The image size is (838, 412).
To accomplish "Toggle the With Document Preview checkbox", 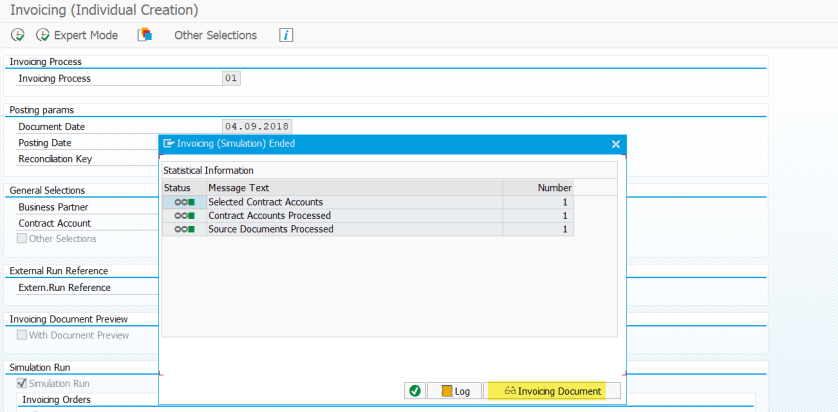I will point(22,335).
